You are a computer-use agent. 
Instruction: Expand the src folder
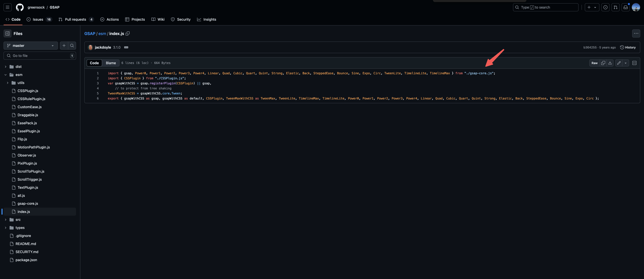(x=6, y=220)
